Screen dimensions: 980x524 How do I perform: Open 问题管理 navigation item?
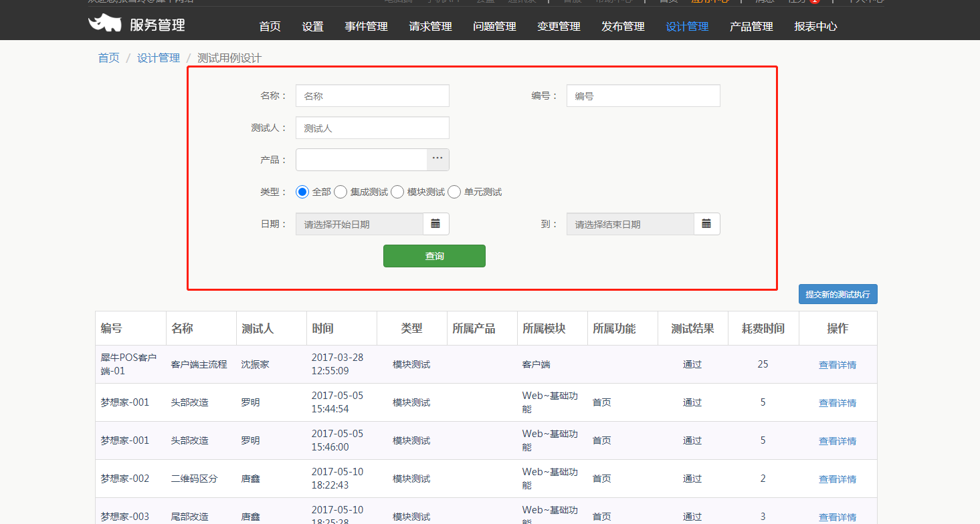[x=494, y=27]
